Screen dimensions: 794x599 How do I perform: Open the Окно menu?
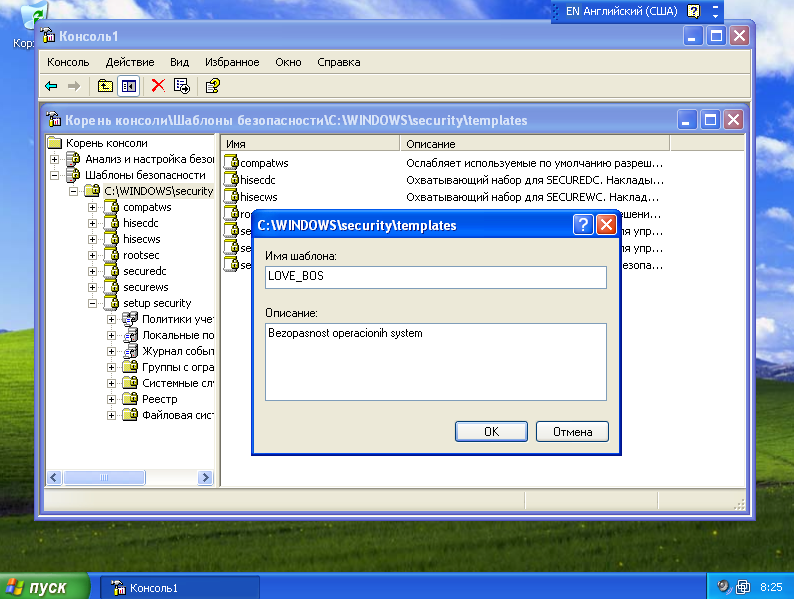coord(288,62)
